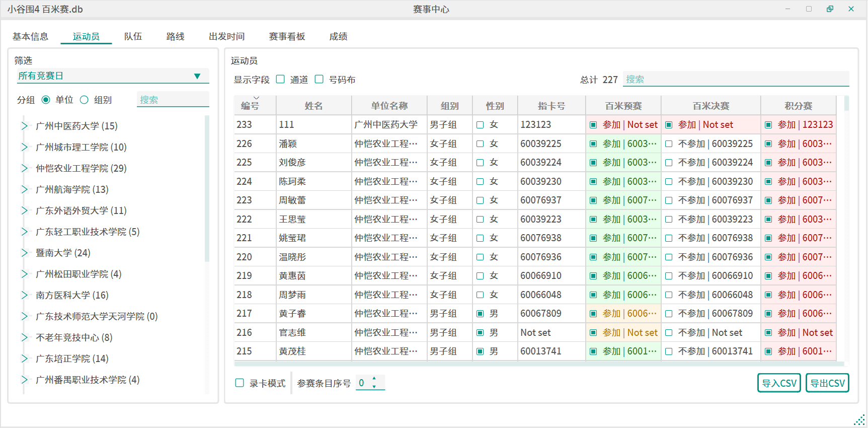This screenshot has height=428, width=868.
Task: Expand the 广州中医药大学 tree node
Action: click(x=24, y=126)
